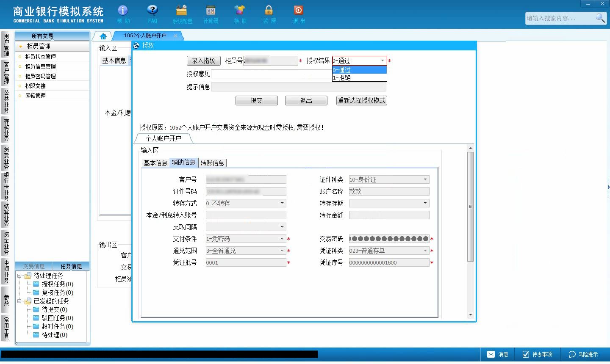Screen dimensions: 610x364
Task: Open 尾箱管理 menu entry
Action: (x=35, y=96)
